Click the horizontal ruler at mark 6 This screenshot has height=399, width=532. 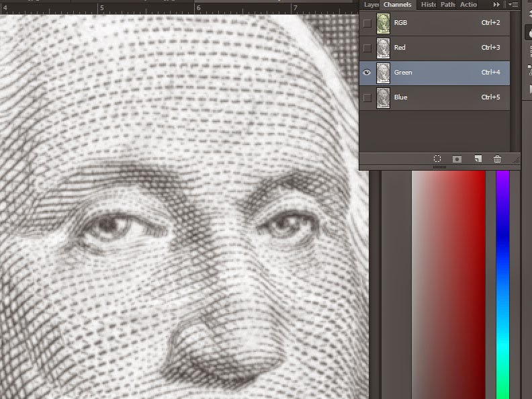[x=198, y=7]
